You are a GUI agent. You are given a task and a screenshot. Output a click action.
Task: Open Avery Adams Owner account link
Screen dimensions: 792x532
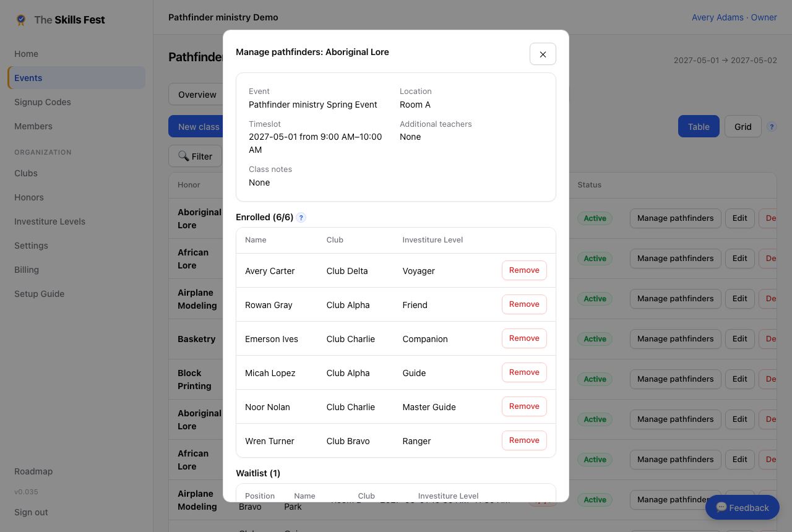(x=734, y=17)
